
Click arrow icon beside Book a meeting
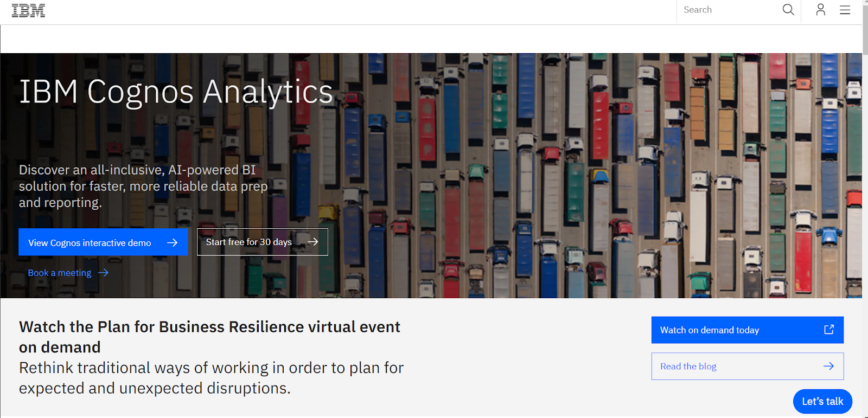click(103, 273)
